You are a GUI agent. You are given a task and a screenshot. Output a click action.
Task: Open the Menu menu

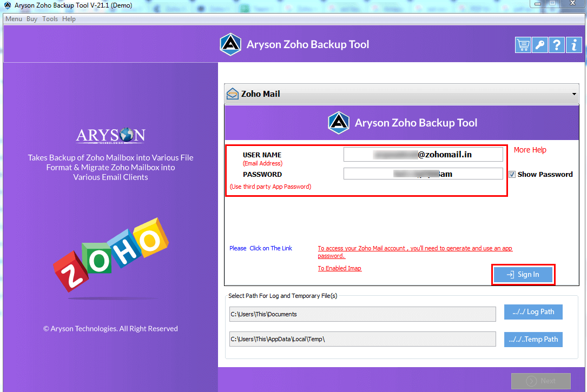click(14, 19)
